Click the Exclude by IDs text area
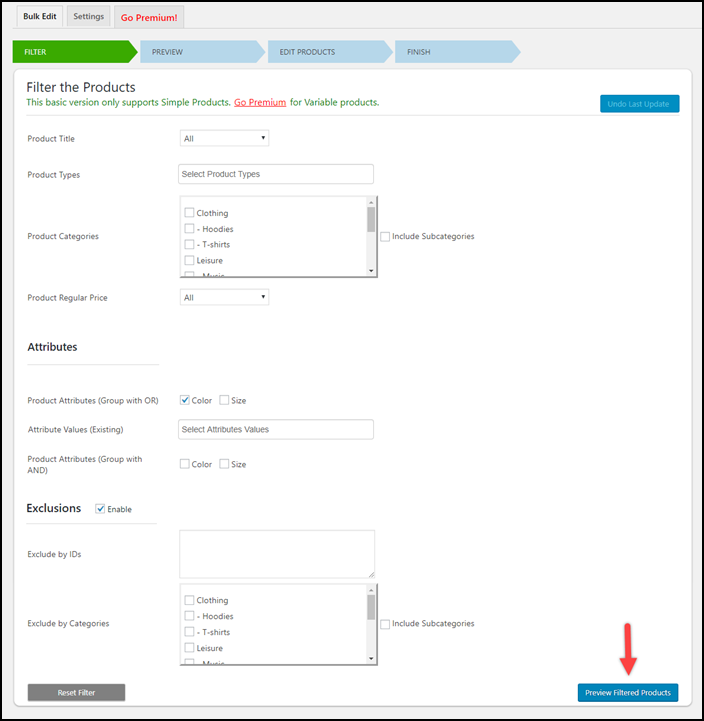The height and width of the screenshot is (721, 704). [277, 553]
